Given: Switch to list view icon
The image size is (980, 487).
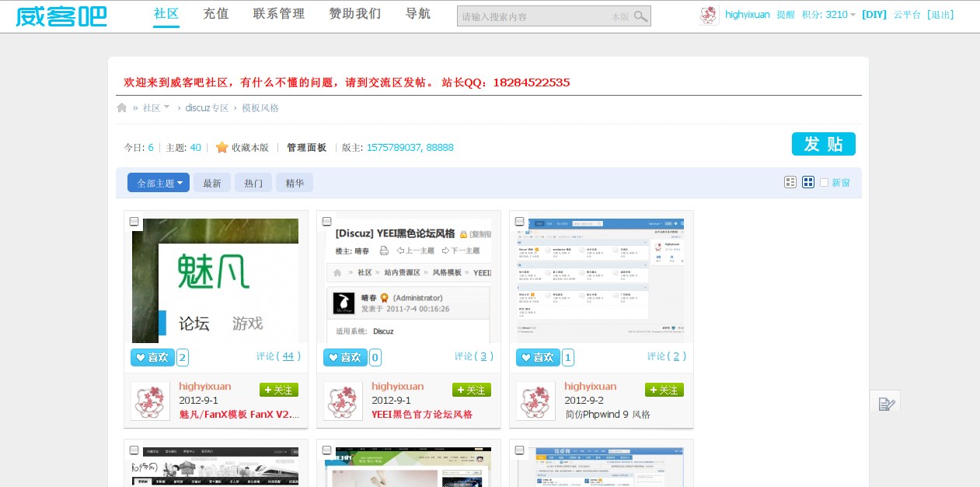Looking at the screenshot, I should (790, 182).
